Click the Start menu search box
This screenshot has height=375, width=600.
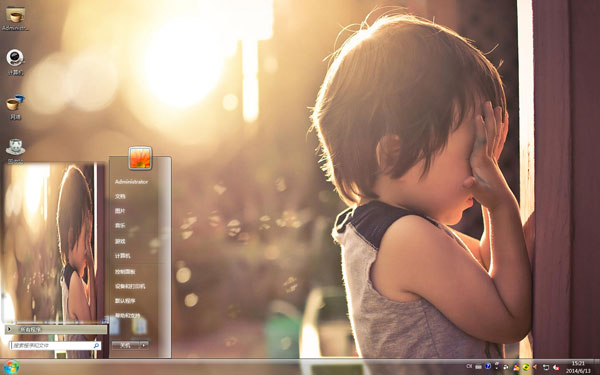click(x=55, y=346)
